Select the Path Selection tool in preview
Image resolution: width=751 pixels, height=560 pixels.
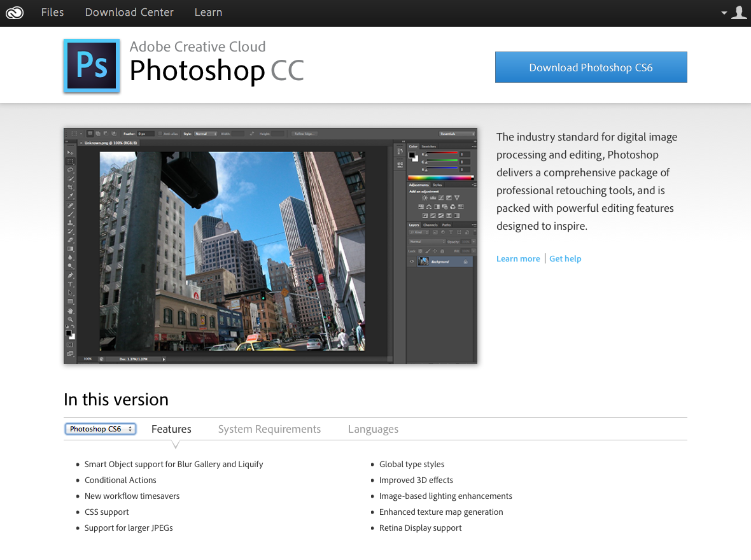[x=71, y=293]
